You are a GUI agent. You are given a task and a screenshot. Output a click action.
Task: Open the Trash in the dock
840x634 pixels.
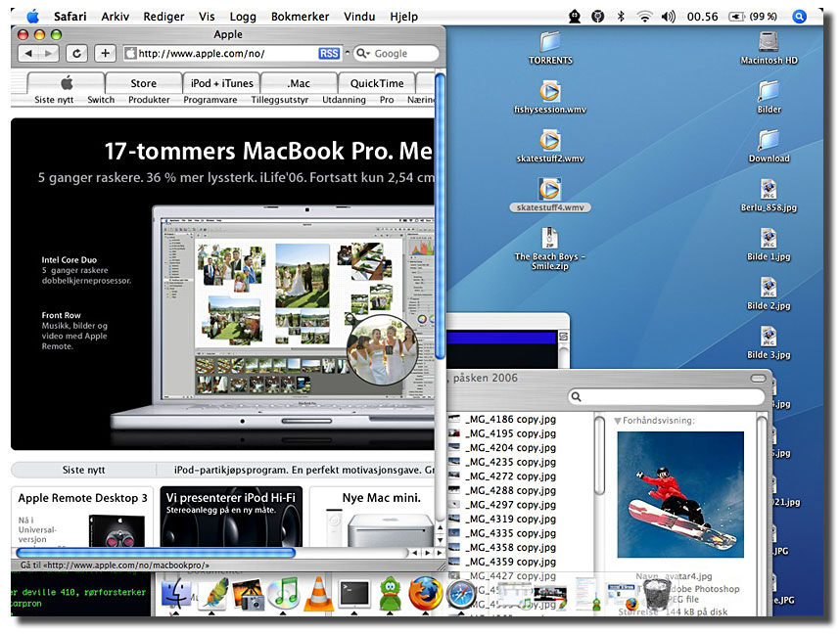tap(655, 595)
